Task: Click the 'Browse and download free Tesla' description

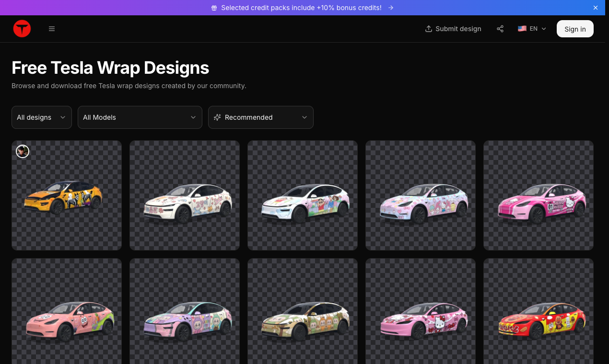Action: pyautogui.click(x=129, y=86)
